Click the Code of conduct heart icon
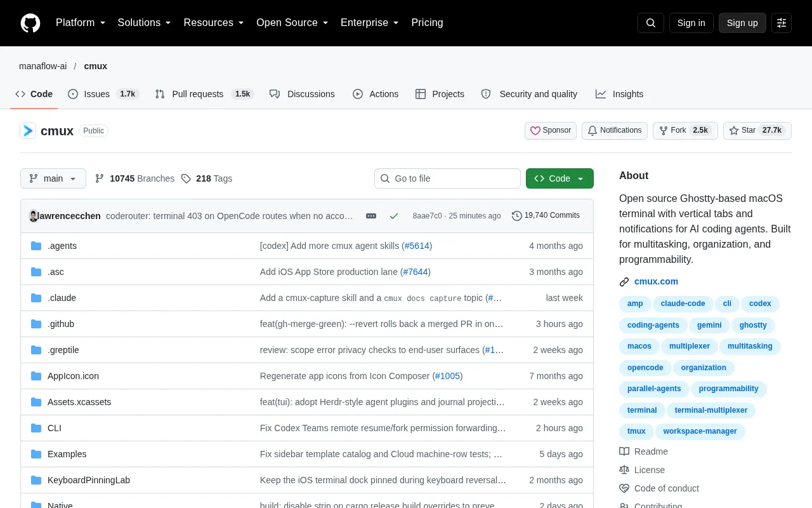This screenshot has height=508, width=812. click(624, 488)
